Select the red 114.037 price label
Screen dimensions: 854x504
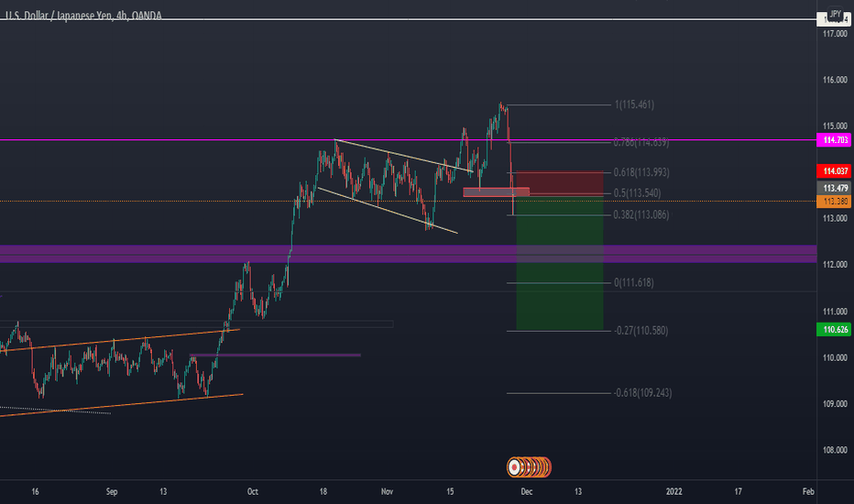[x=834, y=171]
